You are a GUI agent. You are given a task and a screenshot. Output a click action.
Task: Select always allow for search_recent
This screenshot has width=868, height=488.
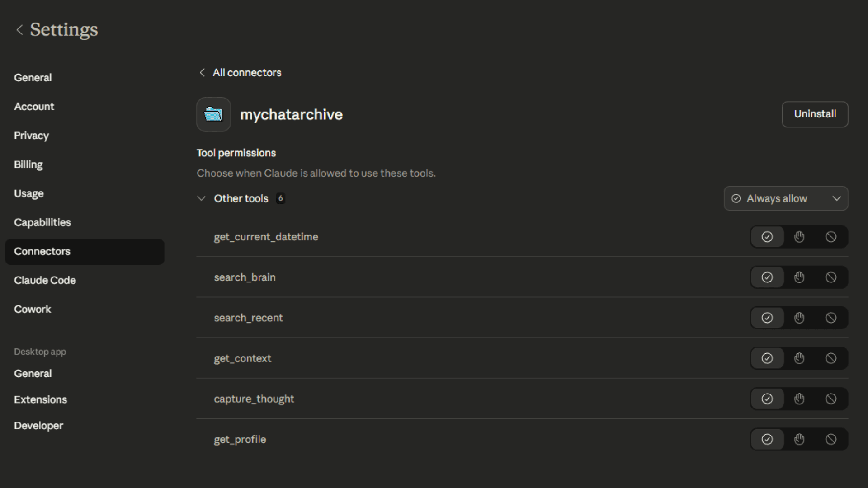[x=767, y=318]
